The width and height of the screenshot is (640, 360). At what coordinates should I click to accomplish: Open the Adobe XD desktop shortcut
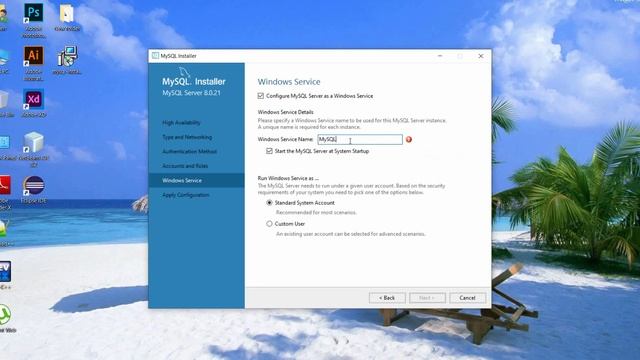point(33,103)
